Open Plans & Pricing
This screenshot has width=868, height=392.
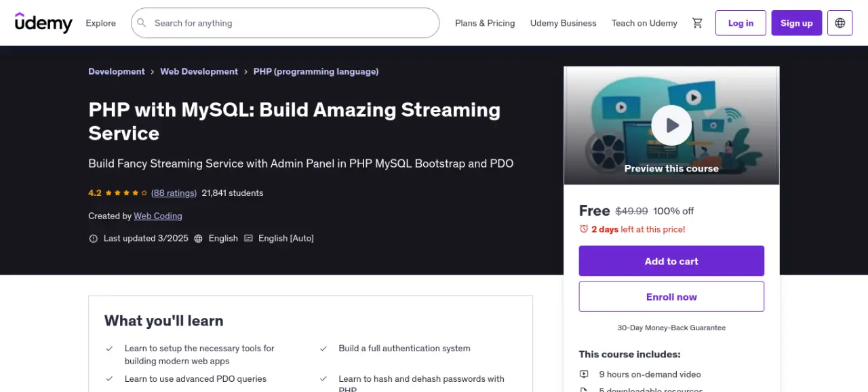pos(485,23)
